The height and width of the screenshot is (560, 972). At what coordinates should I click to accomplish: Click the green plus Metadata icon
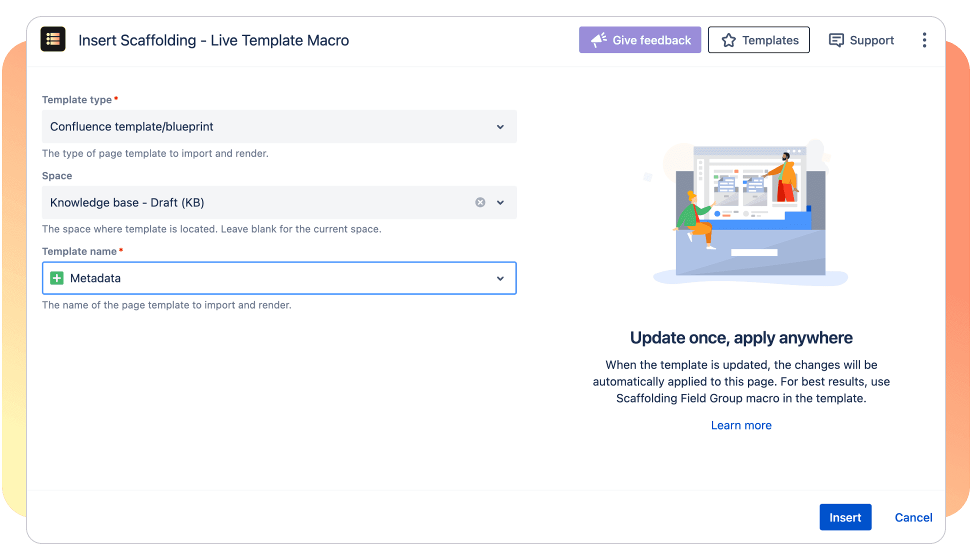pos(57,277)
